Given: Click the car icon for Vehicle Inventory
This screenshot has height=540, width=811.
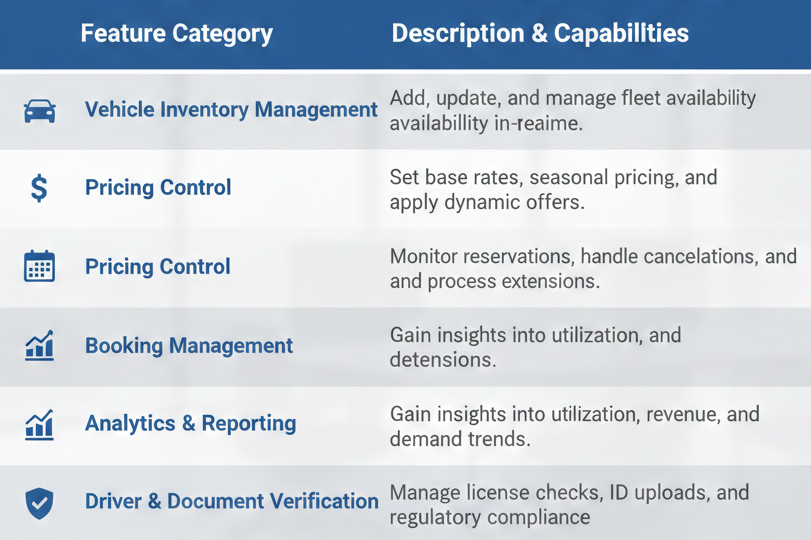Looking at the screenshot, I should (39, 111).
